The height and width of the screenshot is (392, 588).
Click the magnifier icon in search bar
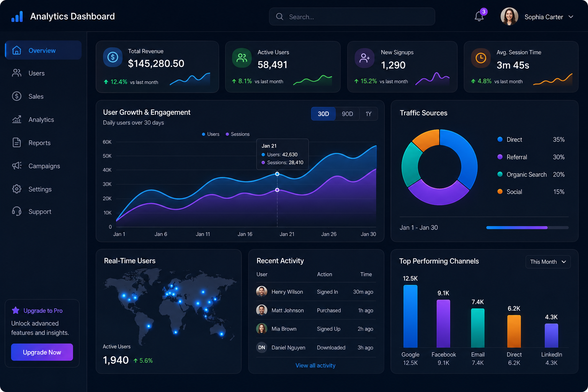click(280, 17)
